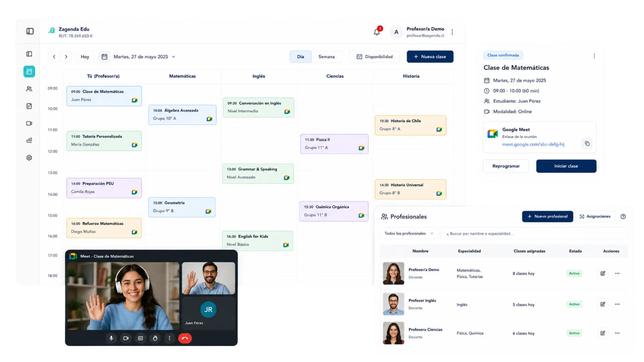Focus the search by name field
Screen dimensions: 644x362
(534, 233)
